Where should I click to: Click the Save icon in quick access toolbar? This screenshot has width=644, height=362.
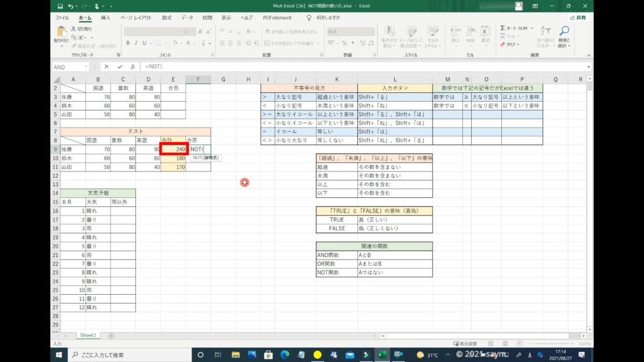pyautogui.click(x=60, y=6)
